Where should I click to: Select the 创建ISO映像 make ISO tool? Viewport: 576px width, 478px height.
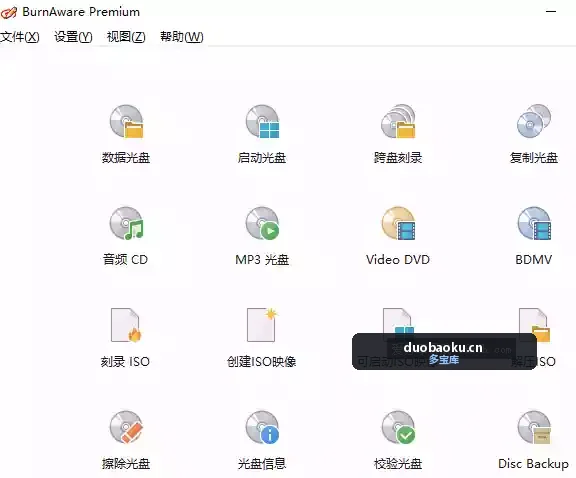262,338
